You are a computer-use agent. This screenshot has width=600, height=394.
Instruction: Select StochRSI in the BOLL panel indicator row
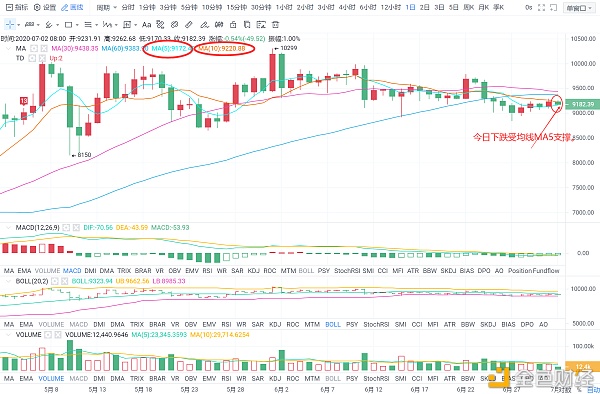point(376,324)
